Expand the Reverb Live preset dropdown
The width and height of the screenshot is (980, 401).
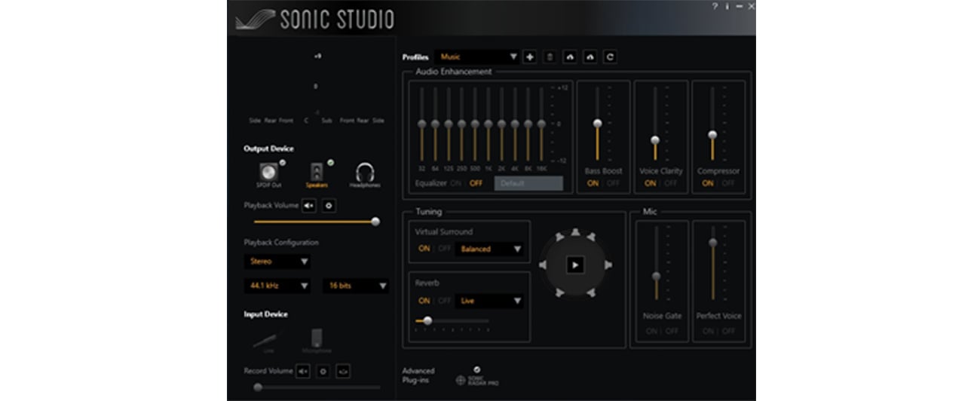(x=489, y=301)
